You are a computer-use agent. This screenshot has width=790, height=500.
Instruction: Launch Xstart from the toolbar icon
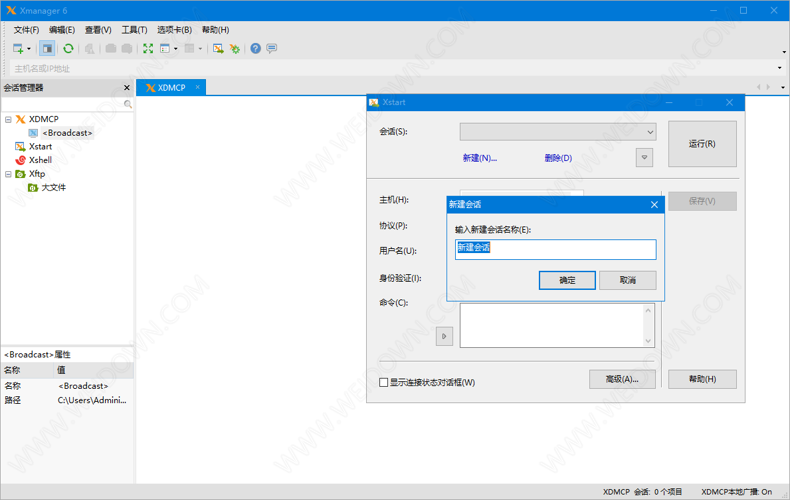[x=218, y=48]
